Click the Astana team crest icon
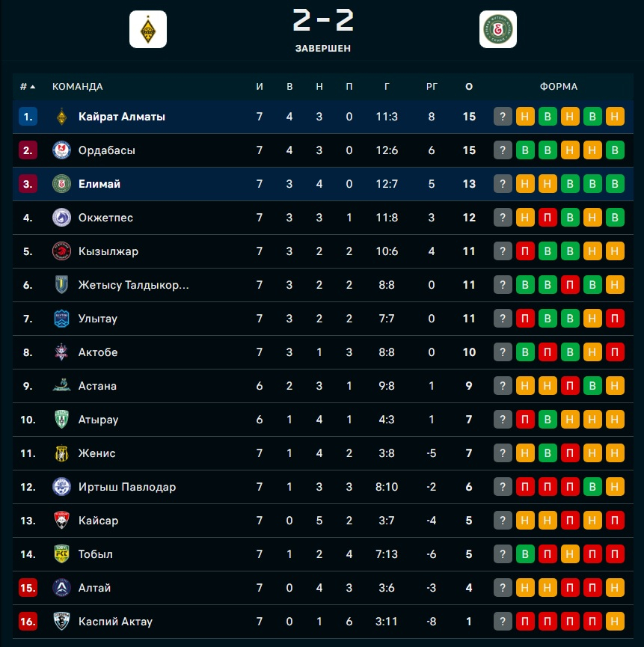The height and width of the screenshot is (647, 644). (61, 386)
